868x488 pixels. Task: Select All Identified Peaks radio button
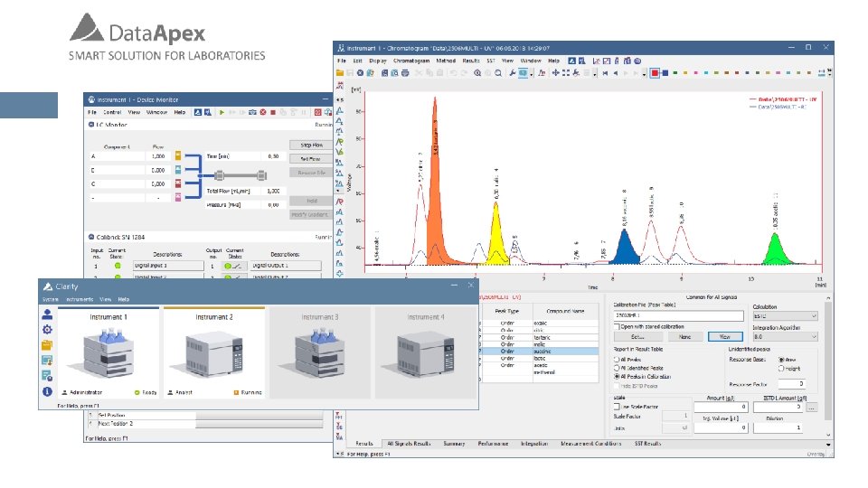click(x=616, y=368)
